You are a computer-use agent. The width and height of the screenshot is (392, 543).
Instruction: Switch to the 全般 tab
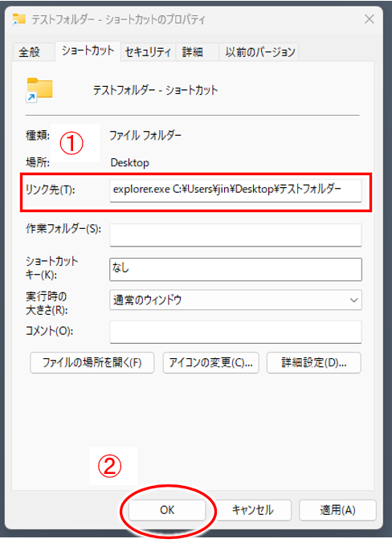[30, 52]
